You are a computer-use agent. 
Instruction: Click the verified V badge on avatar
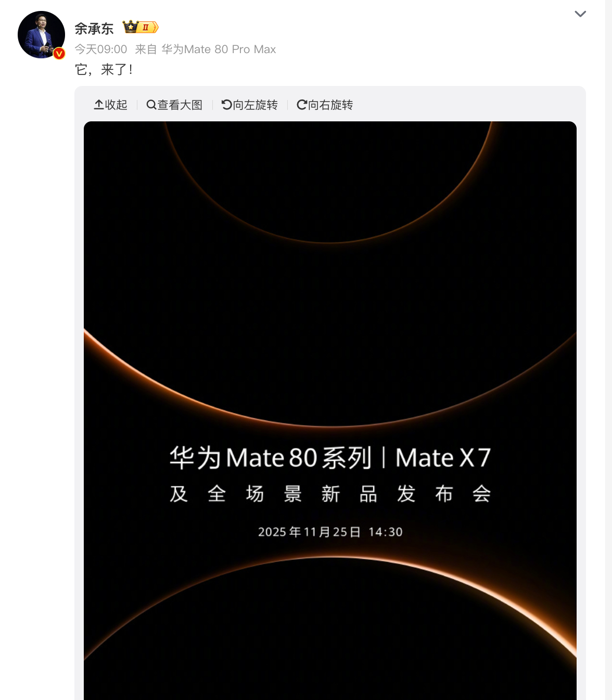tap(59, 54)
